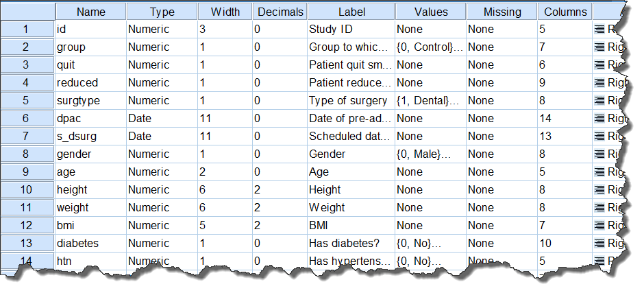Select the row 12 header for bmi

pyautogui.click(x=27, y=225)
